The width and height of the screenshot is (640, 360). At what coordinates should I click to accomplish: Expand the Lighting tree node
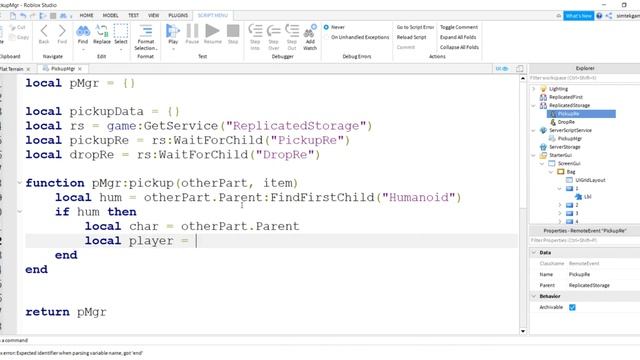coord(533,89)
